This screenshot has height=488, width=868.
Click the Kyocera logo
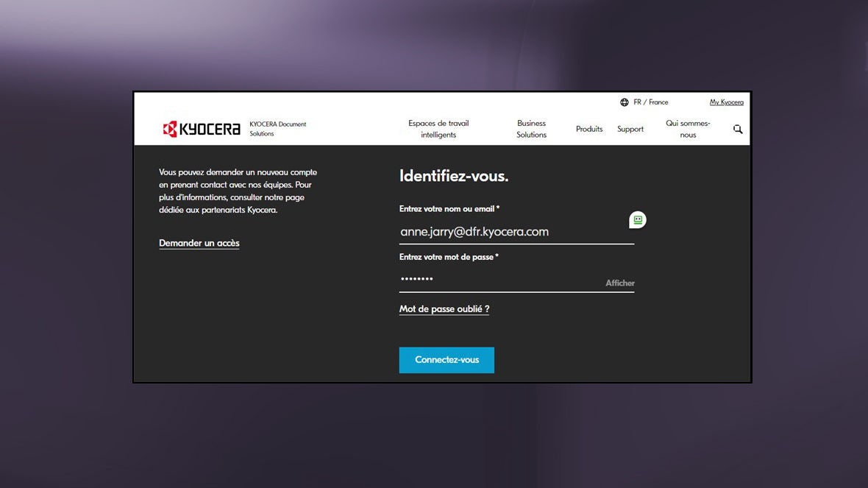[x=202, y=129]
